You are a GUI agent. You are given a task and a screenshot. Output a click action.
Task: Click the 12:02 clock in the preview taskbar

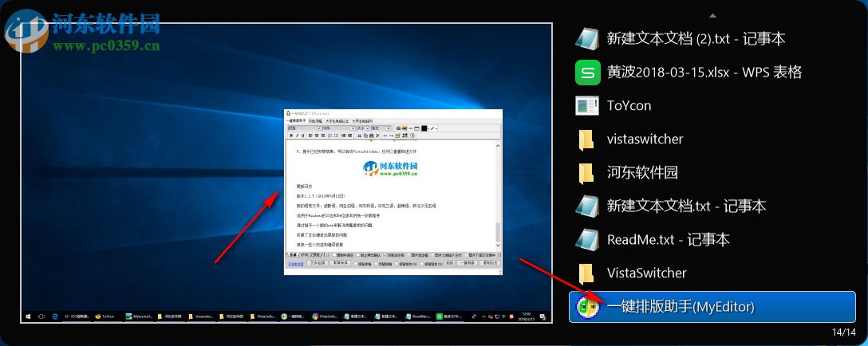[x=525, y=317]
